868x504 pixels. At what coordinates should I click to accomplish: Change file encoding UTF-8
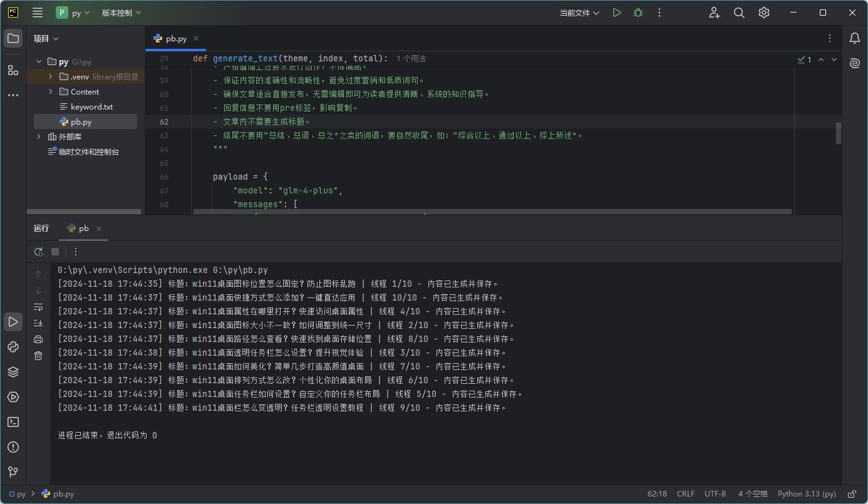[715, 494]
